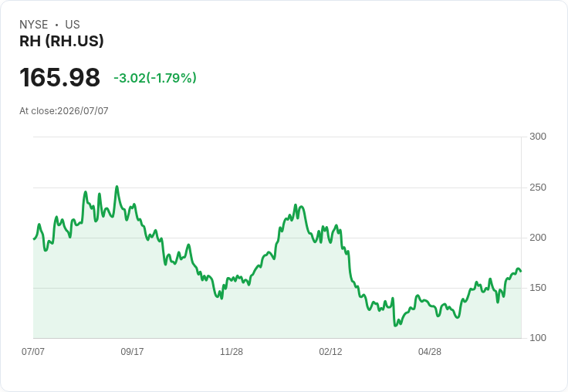Click the 150 price axis label
The image size is (568, 392).
pyautogui.click(x=538, y=288)
